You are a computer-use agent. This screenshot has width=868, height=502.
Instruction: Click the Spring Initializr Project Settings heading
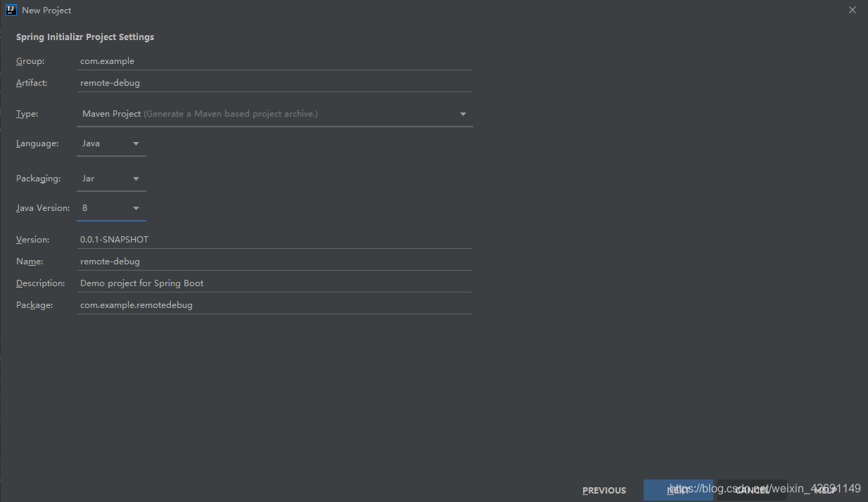pos(85,37)
